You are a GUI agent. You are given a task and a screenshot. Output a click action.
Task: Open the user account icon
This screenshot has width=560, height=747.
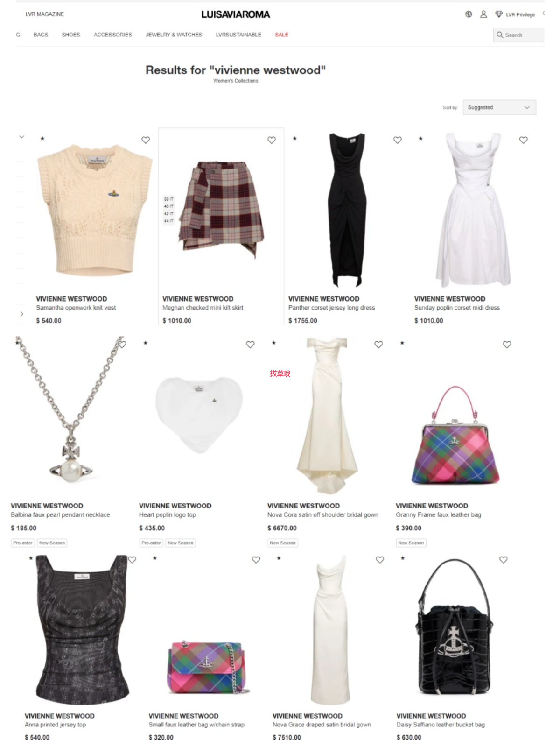tap(483, 14)
